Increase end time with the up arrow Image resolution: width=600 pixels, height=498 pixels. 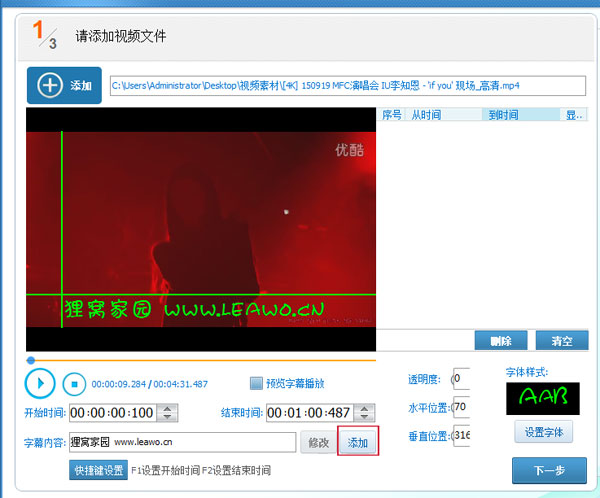point(362,408)
